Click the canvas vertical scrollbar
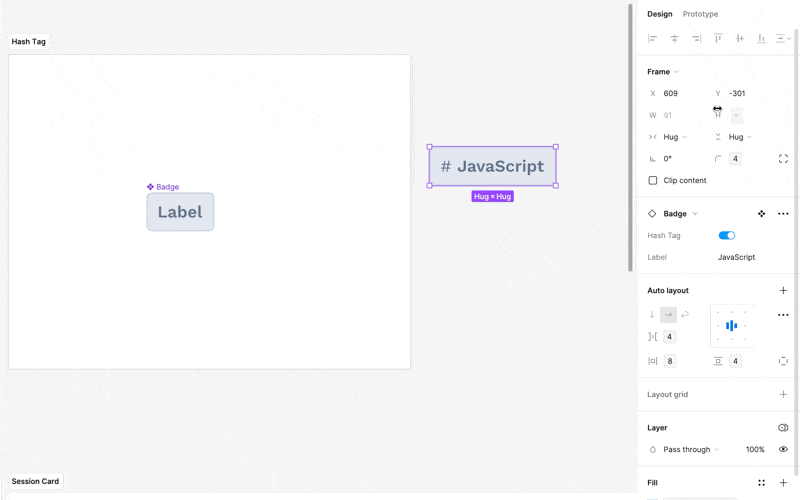 (631, 138)
